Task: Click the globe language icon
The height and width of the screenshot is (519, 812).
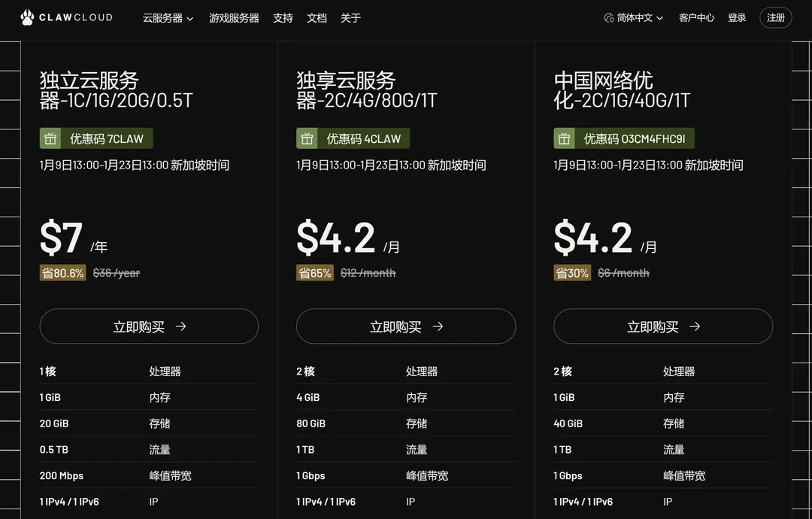Action: point(609,18)
